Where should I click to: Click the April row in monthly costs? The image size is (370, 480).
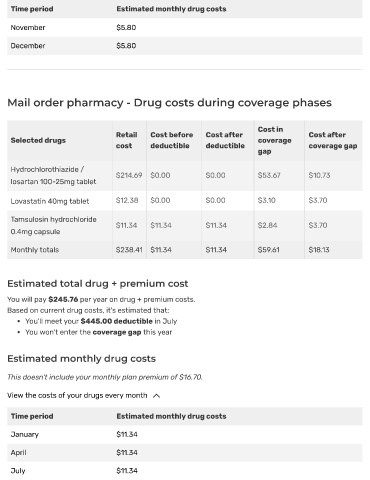(x=185, y=453)
